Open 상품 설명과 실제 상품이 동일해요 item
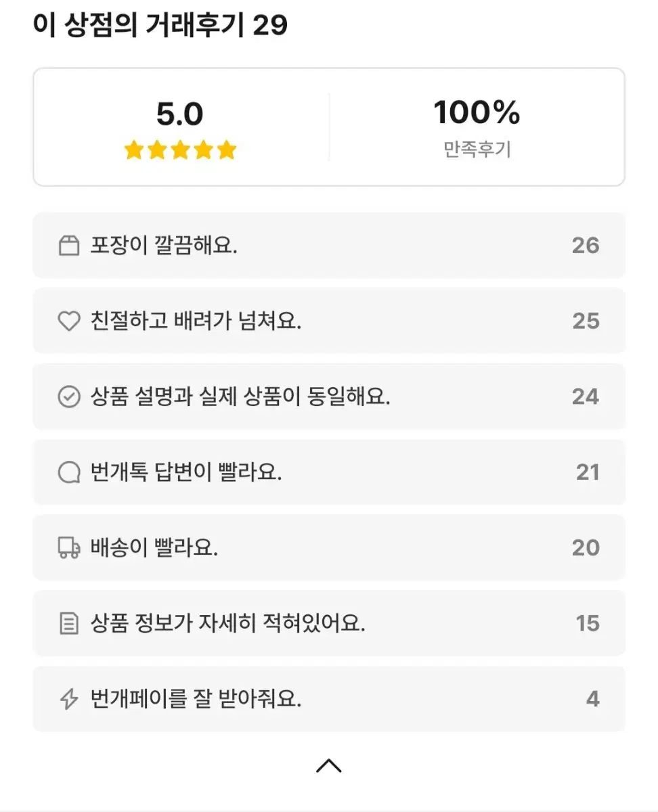 coord(329,397)
